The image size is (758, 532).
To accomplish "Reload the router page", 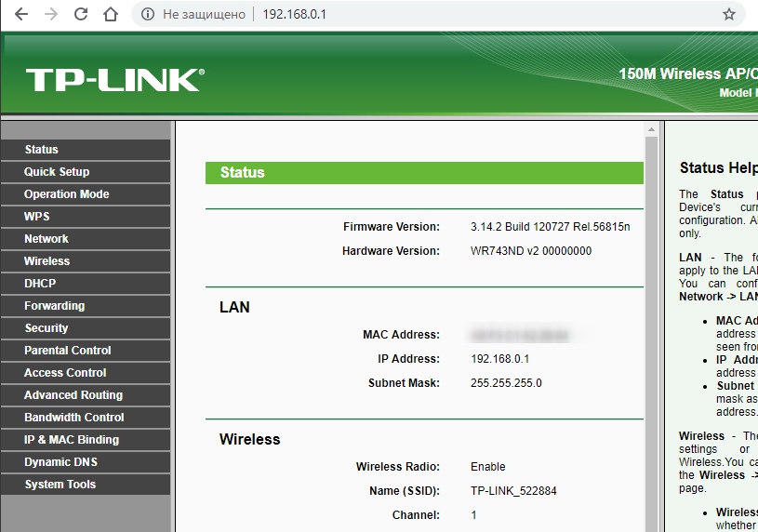I will pyautogui.click(x=81, y=14).
